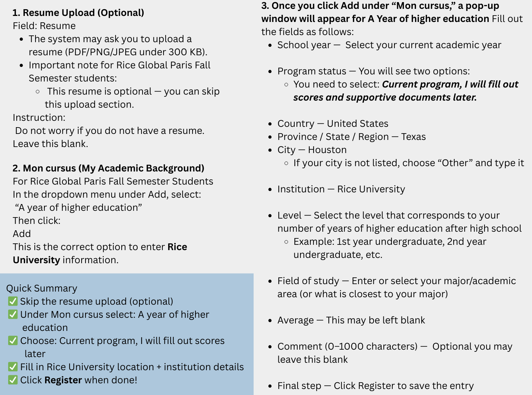Image resolution: width=532 pixels, height=395 pixels.
Task: Select the "City — Houston" bullet item
Action: (x=312, y=150)
